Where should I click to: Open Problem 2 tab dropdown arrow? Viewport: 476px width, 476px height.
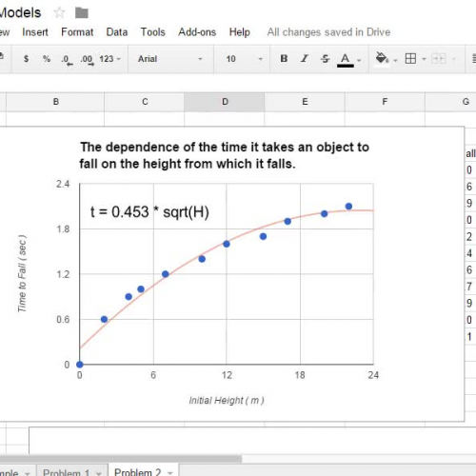tap(170, 473)
